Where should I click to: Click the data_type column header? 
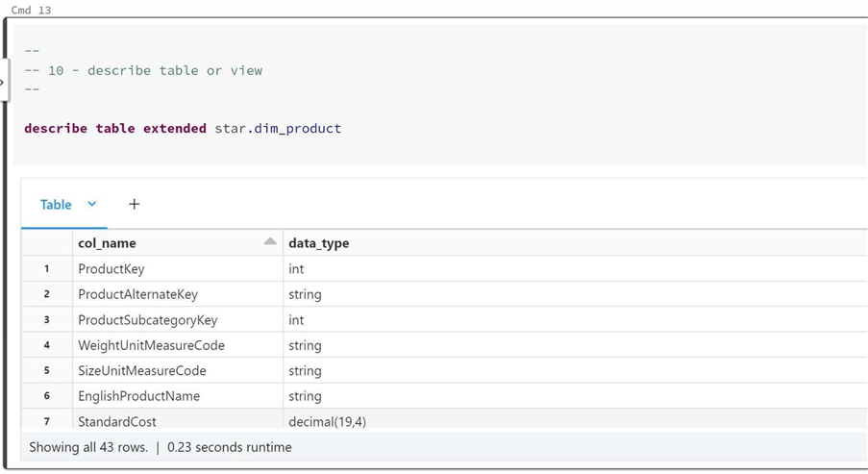(x=319, y=243)
